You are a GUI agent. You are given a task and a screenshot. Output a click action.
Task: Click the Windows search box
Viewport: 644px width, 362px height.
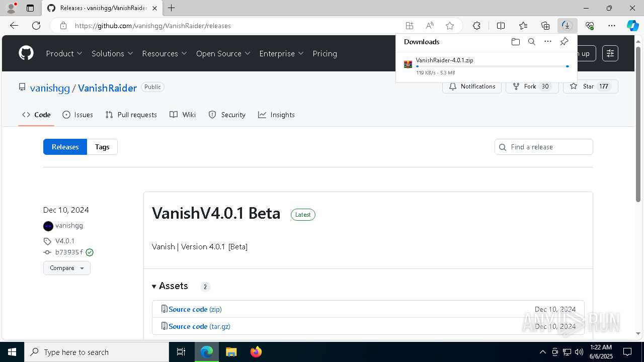[x=97, y=352]
